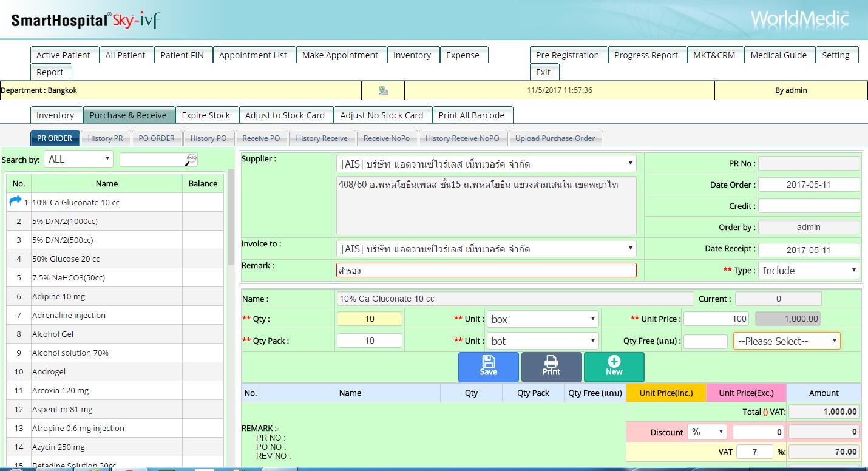Viewport: 868px width, 471px height.
Task: Open Progress Report menu
Action: click(x=646, y=55)
